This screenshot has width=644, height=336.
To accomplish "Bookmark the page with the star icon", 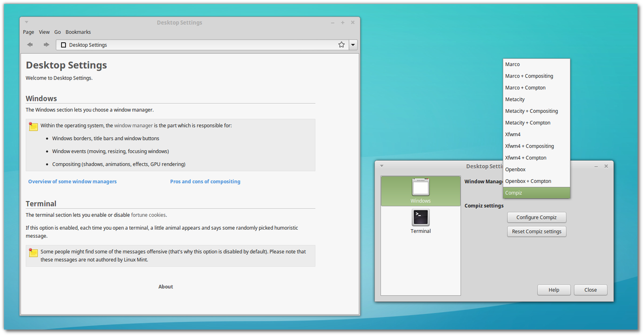I will tap(342, 45).
